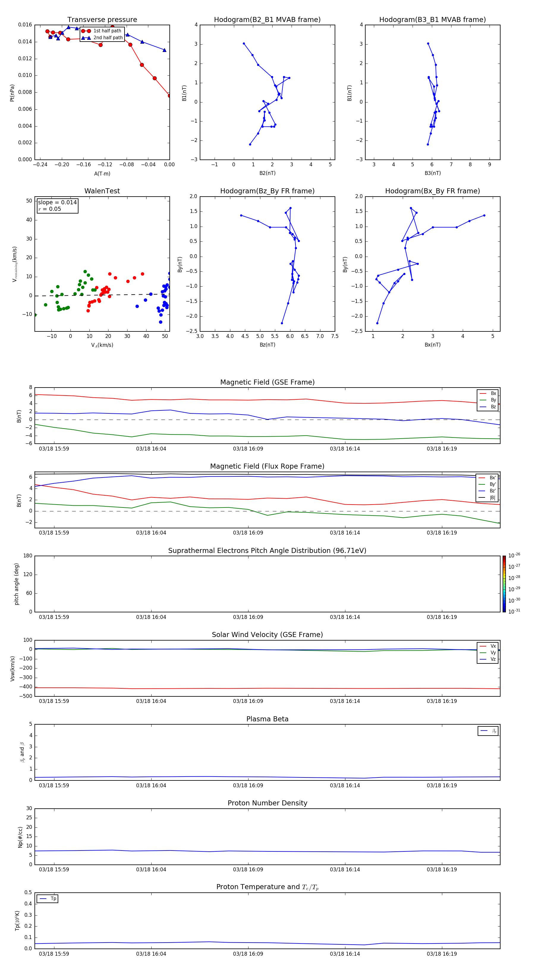The image size is (535, 980).
Task: Click the Proton Temperature and Te/Tp title
Action: tap(267, 887)
